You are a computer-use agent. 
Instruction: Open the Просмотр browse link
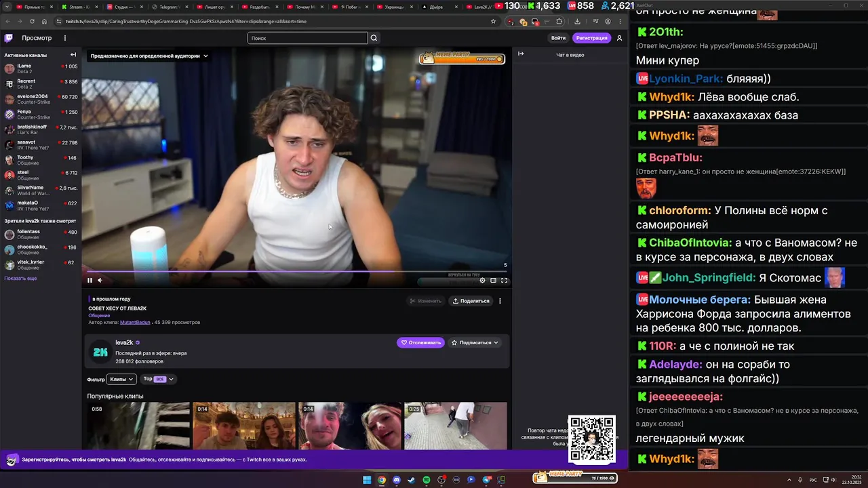[36, 38]
